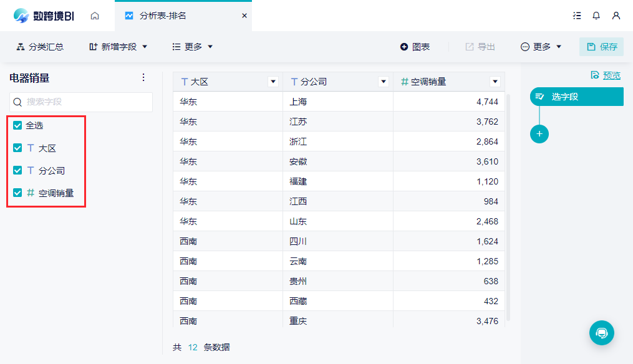Switch to the 分析表-排名 tab
Image resolution: width=633 pixels, height=364 pixels.
coord(162,16)
